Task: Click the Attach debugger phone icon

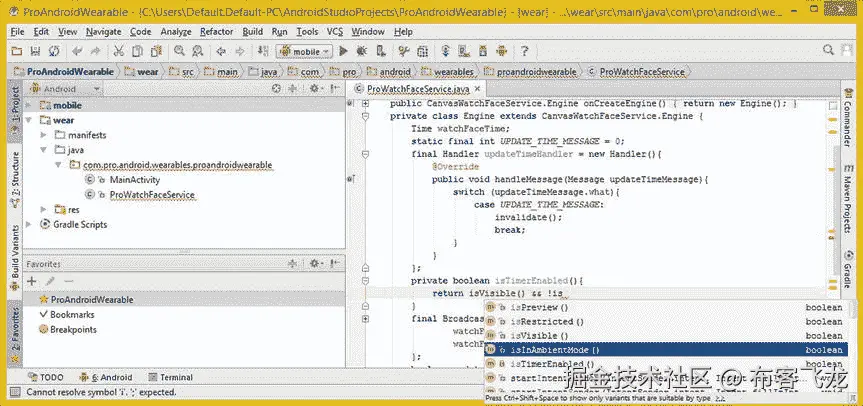Action: tap(380, 51)
